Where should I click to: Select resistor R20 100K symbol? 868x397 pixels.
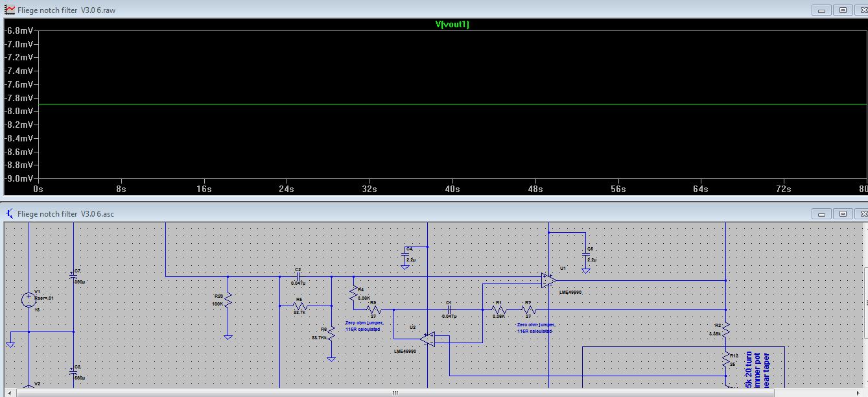[x=228, y=300]
